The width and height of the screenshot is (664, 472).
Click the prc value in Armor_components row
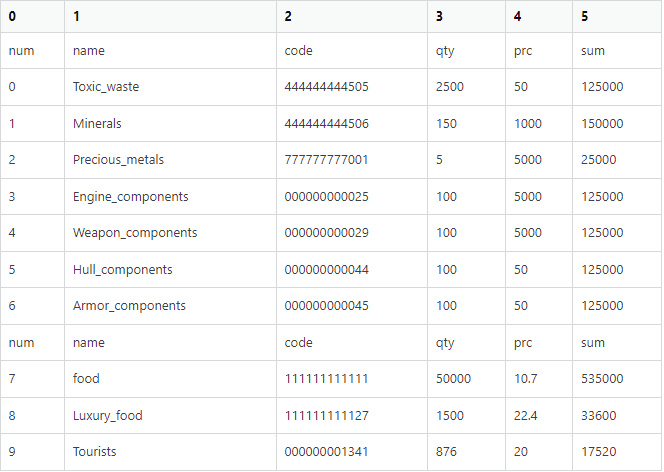pos(521,306)
